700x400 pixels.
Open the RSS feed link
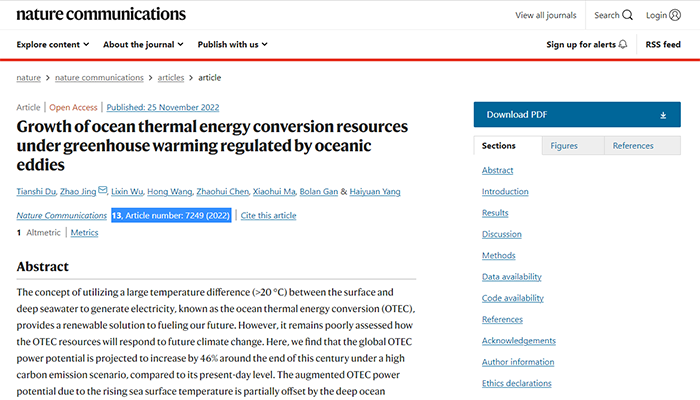point(663,45)
